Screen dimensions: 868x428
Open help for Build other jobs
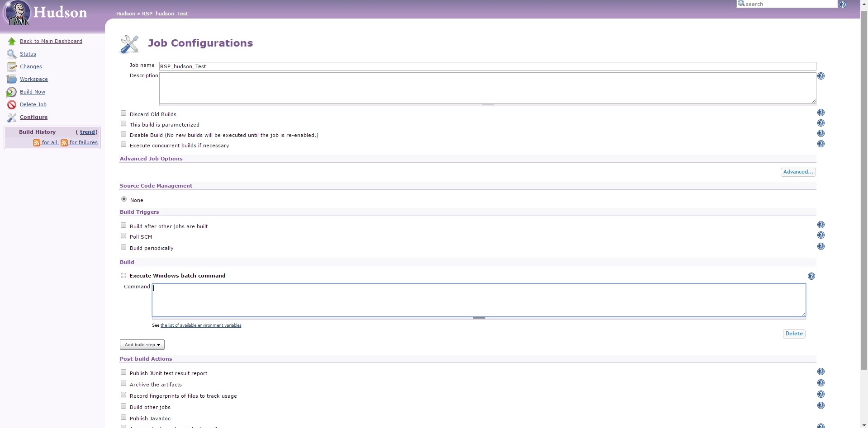[x=821, y=405]
